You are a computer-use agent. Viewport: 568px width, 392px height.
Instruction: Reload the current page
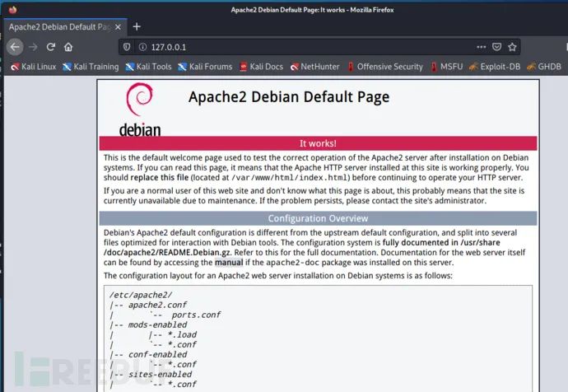point(51,47)
